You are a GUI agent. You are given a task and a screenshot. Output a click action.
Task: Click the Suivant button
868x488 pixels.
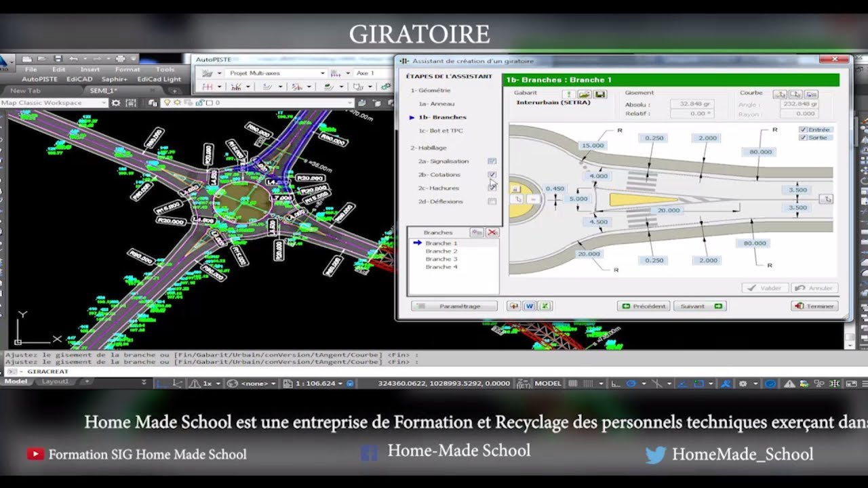[x=699, y=306]
